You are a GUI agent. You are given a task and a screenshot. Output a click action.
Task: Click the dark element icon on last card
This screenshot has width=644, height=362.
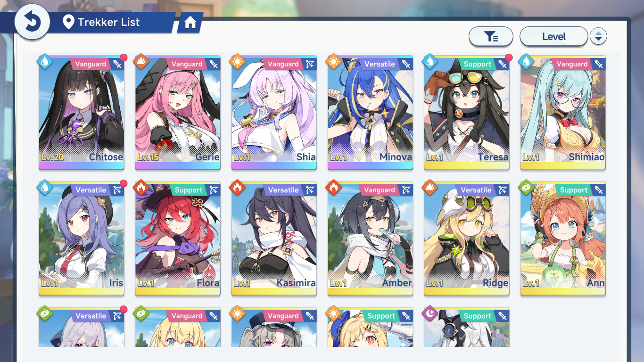430,313
